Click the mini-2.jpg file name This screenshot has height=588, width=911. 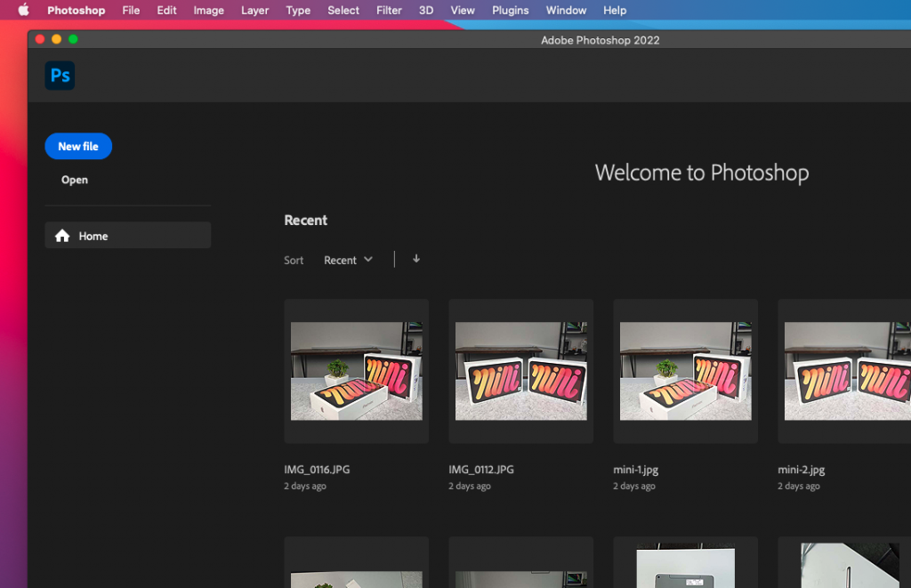(x=802, y=470)
